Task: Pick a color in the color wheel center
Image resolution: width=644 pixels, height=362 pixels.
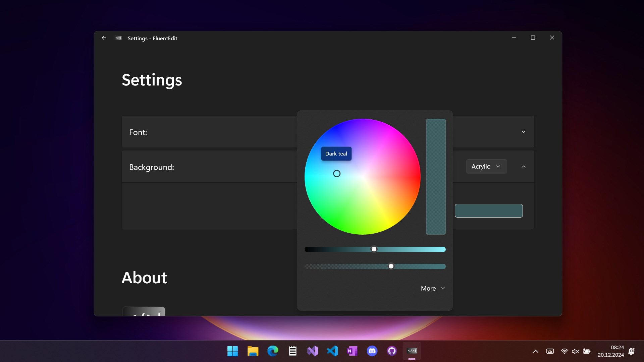Action: click(x=363, y=177)
